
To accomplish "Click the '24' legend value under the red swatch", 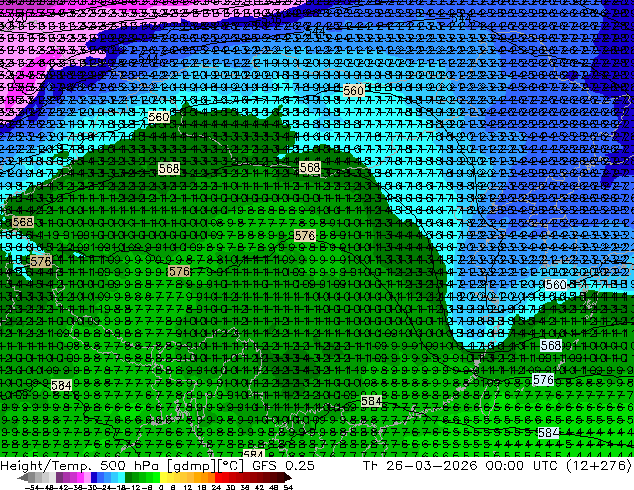I will (x=216, y=487).
